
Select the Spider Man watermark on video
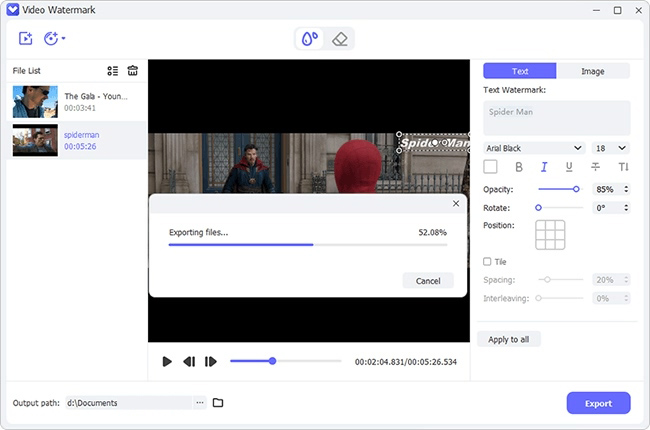pos(434,143)
